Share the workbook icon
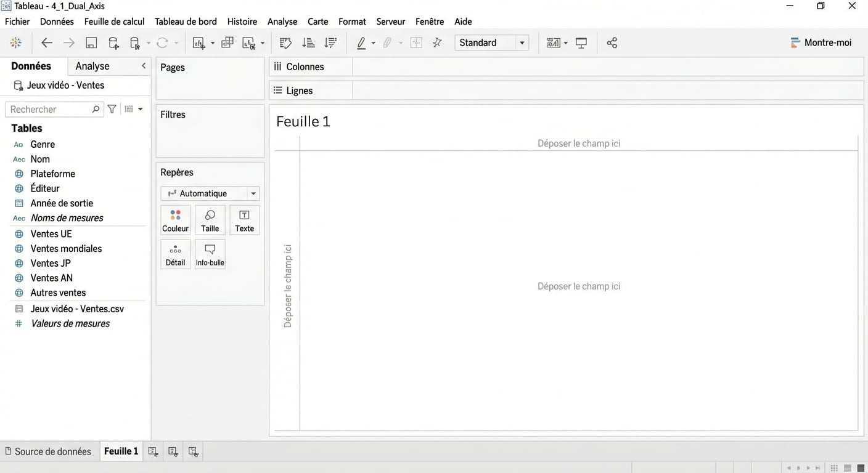This screenshot has width=868, height=473. (612, 42)
